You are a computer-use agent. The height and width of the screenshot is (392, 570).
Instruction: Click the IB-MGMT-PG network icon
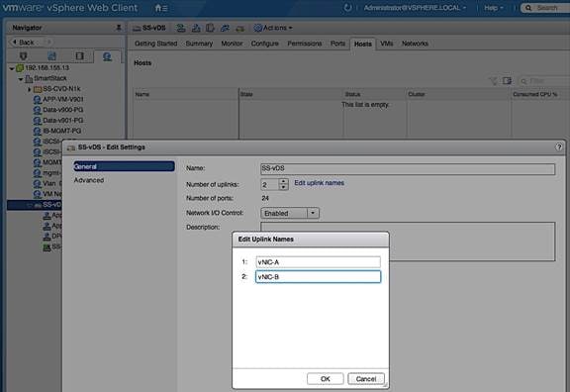[x=38, y=131]
